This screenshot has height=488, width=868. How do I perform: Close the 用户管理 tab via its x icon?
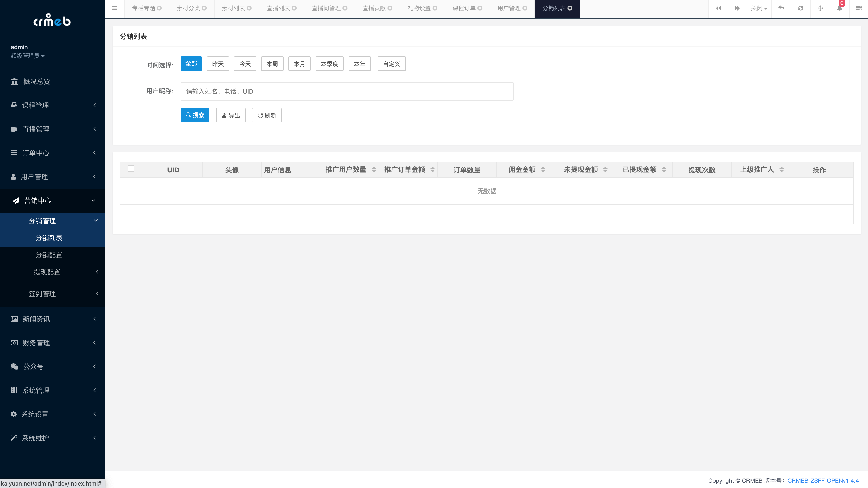pos(525,8)
